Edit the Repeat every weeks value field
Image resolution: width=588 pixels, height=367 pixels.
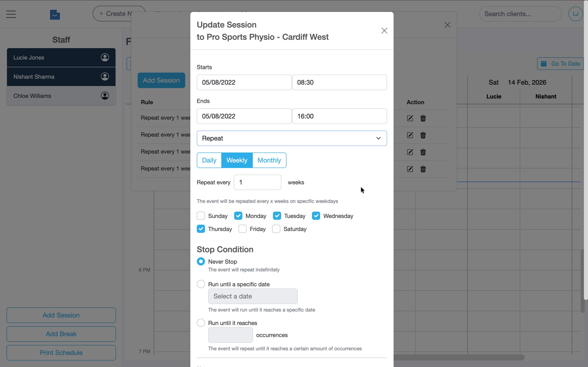click(257, 182)
